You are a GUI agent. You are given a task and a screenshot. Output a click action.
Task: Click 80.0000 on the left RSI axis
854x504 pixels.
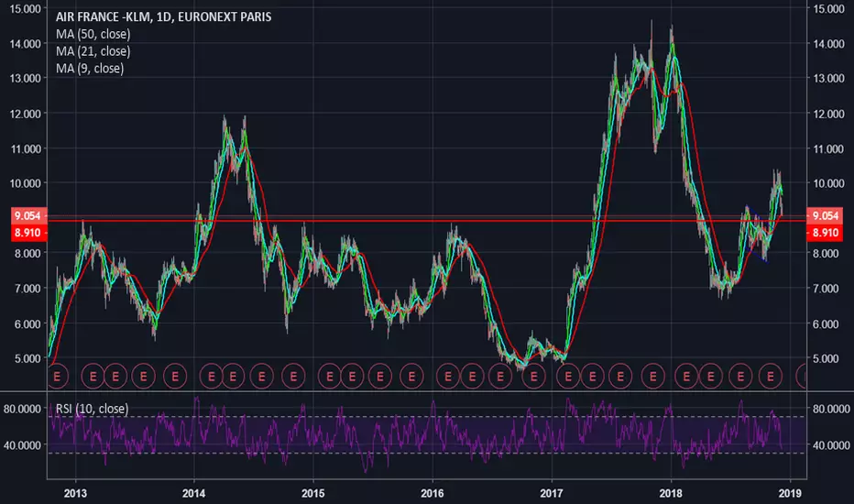coord(22,410)
